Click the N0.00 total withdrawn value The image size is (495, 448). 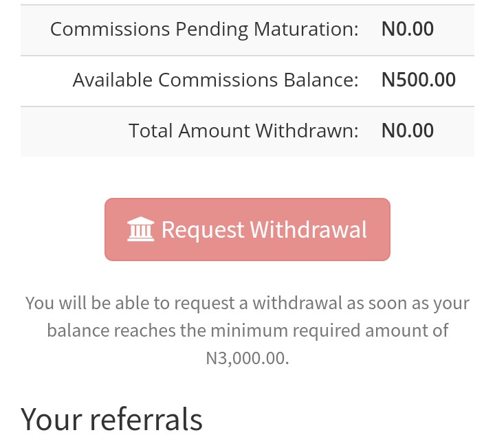click(408, 131)
